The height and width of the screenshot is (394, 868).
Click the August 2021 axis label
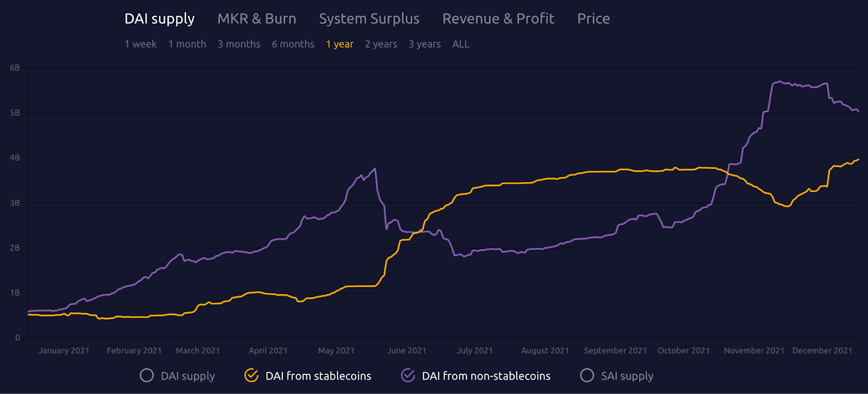click(545, 351)
